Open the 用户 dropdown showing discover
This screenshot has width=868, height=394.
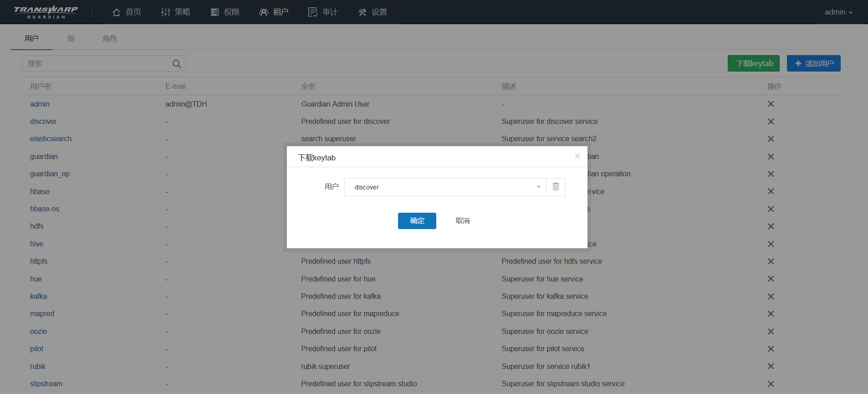pyautogui.click(x=445, y=187)
